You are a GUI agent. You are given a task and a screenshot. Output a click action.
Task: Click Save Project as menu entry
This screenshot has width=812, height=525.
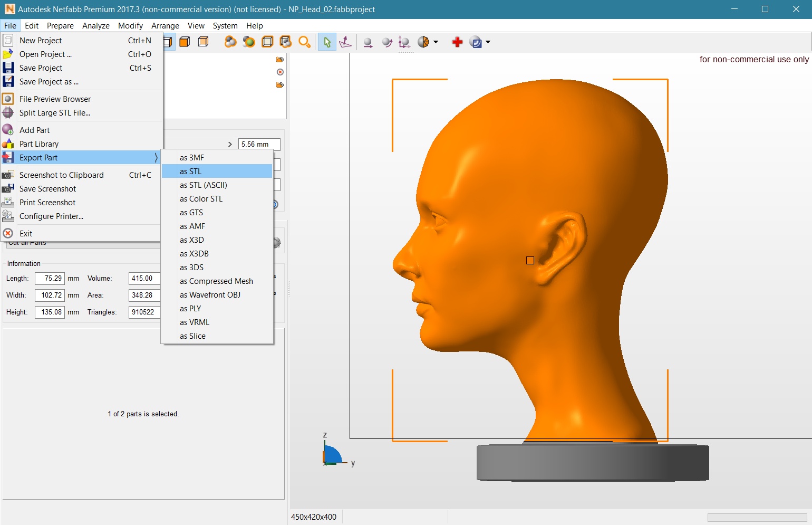[x=81, y=82]
